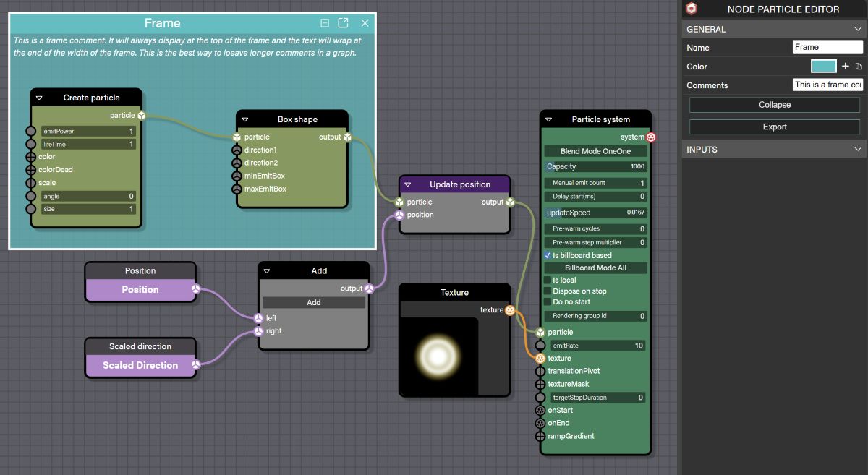Open the Billboard Mode All dropdown
Screen dimensions: 868x475
click(x=595, y=268)
